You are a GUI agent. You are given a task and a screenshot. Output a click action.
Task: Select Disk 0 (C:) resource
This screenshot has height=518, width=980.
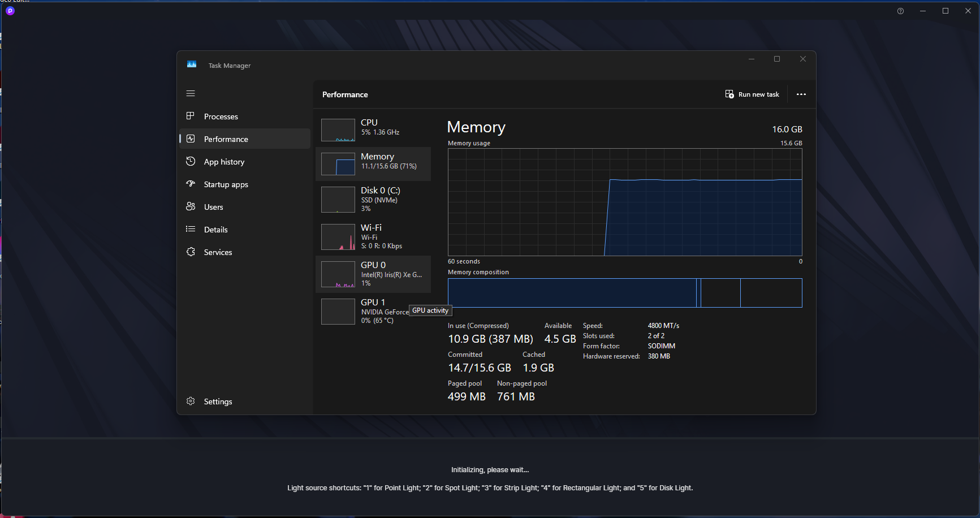point(373,199)
